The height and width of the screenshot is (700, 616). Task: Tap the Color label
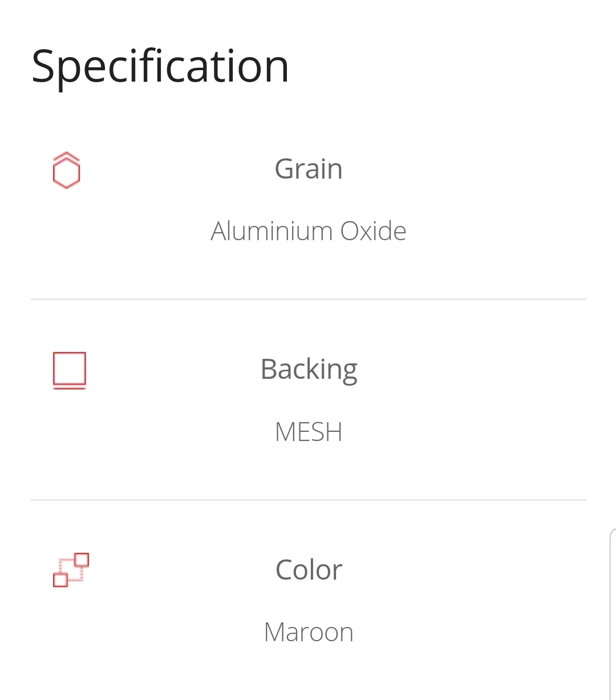(309, 570)
